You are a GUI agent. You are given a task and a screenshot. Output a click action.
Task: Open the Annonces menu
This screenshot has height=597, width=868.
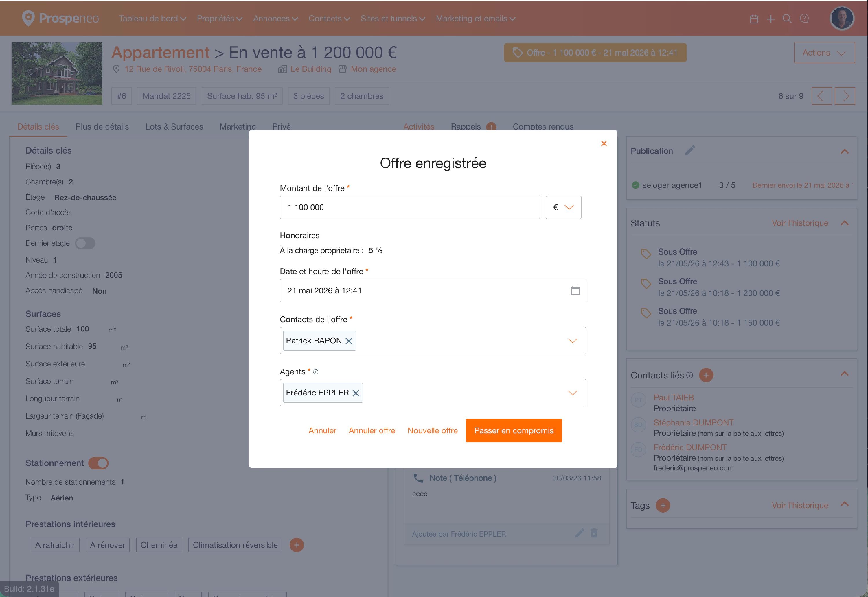[275, 18]
